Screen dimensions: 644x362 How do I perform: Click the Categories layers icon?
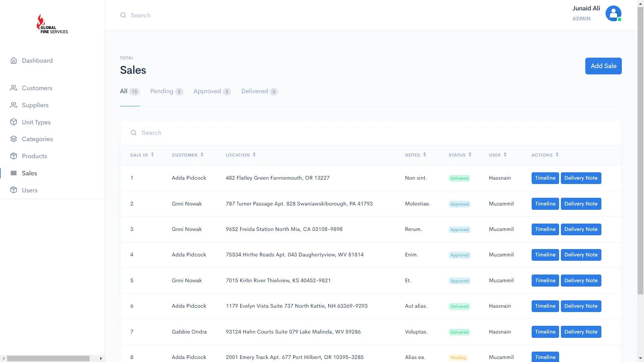pyautogui.click(x=13, y=139)
